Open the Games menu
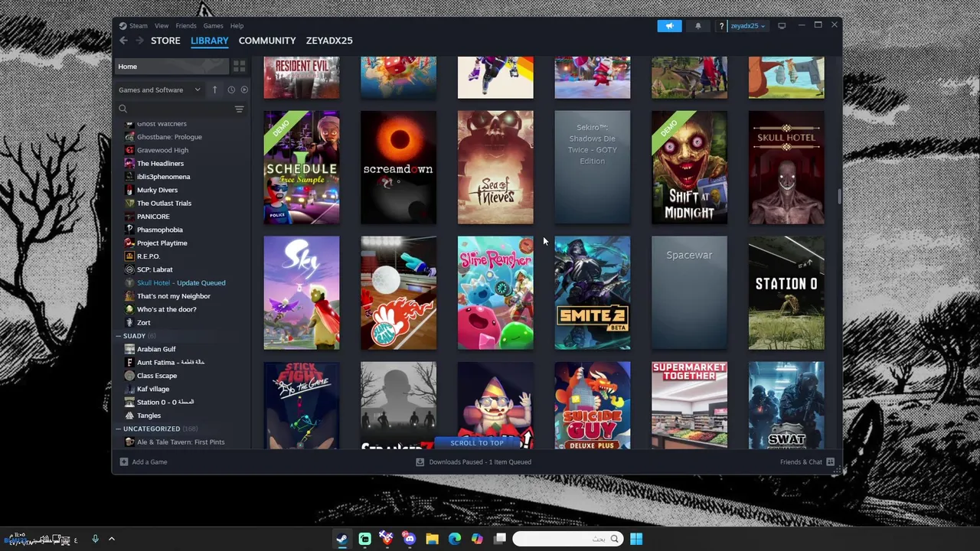 (213, 26)
